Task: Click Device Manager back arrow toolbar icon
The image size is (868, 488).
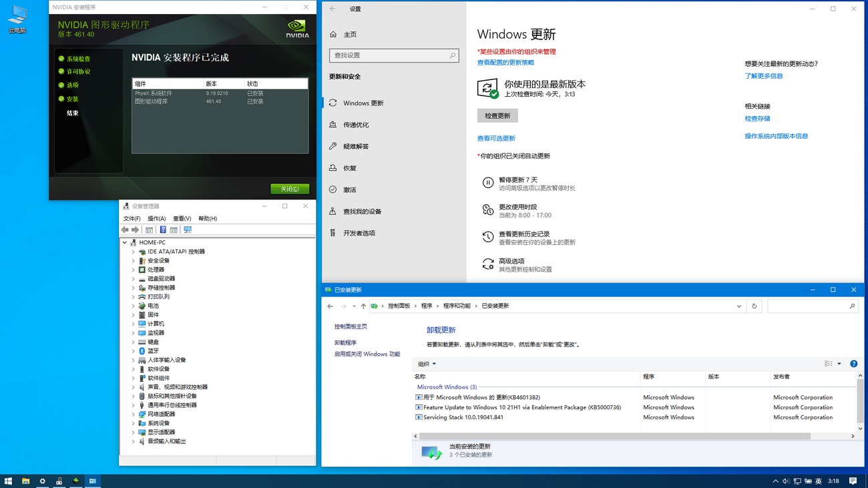Action: 125,230
